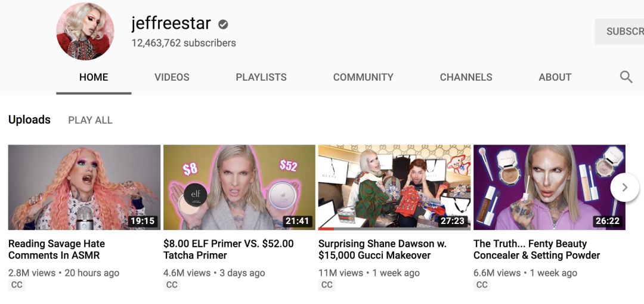The height and width of the screenshot is (304, 644).
Task: Click the channel search magnifier icon
Action: [626, 77]
